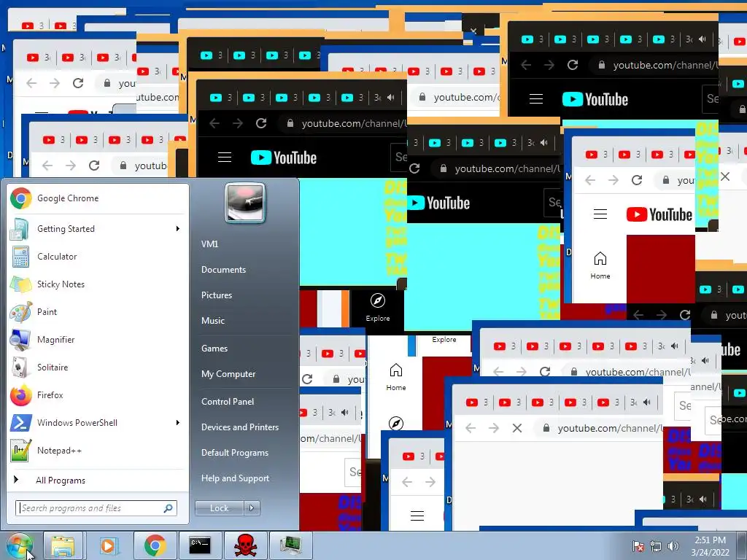
Task: Open Windows Media Player from the taskbar
Action: [x=109, y=545]
